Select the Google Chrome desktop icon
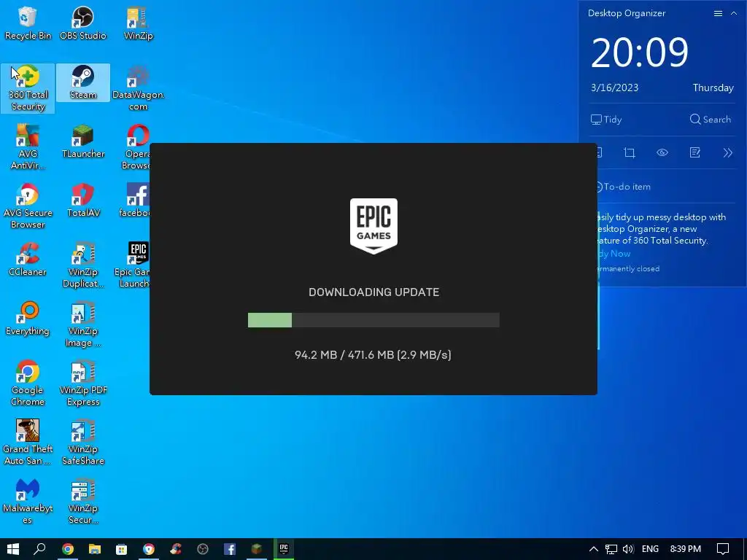Viewport: 747px width, 560px height. point(28,384)
